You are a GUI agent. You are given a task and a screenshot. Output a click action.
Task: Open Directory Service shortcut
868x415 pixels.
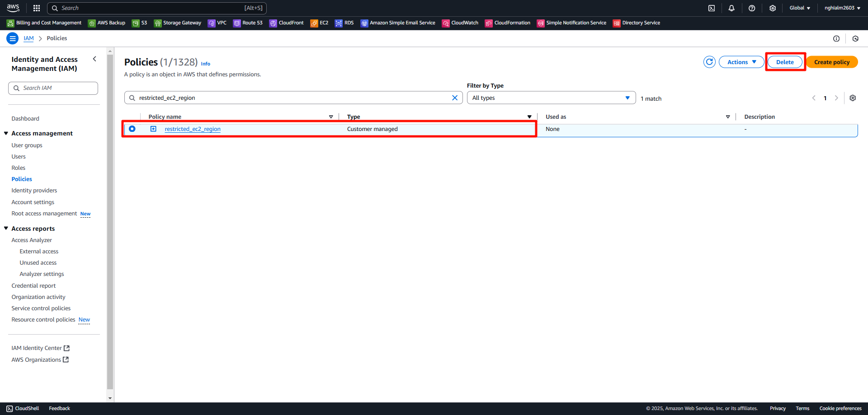(x=637, y=23)
